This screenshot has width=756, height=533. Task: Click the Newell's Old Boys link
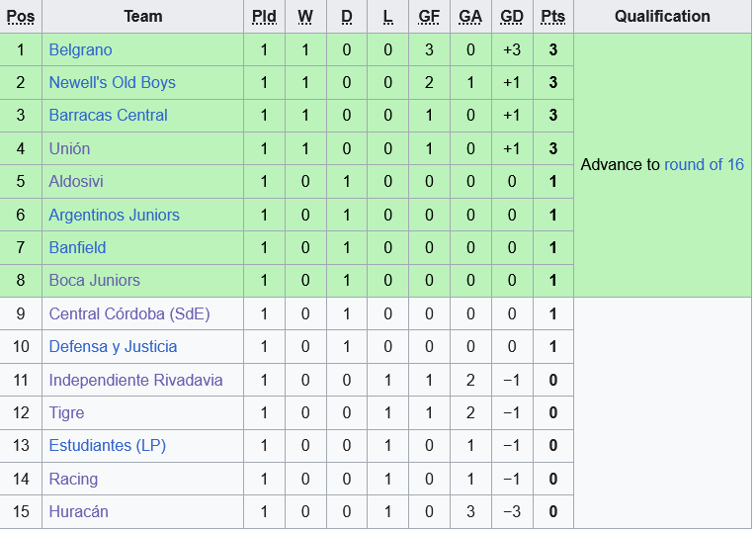[x=112, y=82]
